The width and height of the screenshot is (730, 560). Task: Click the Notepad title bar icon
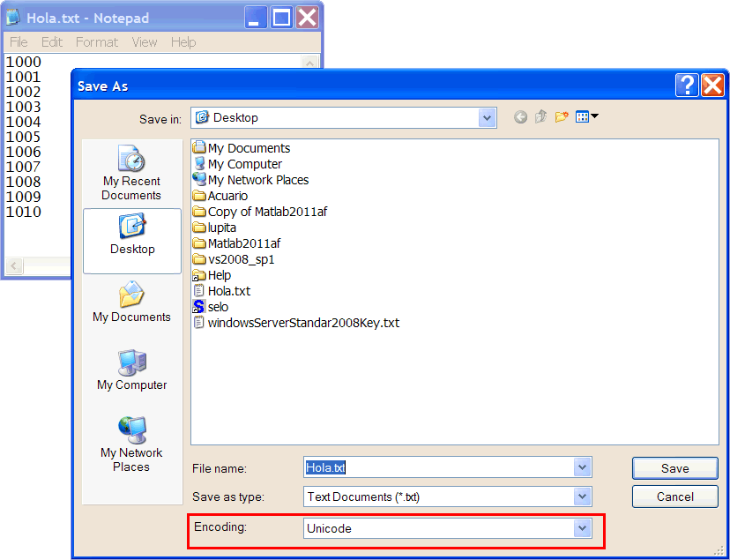[12, 18]
